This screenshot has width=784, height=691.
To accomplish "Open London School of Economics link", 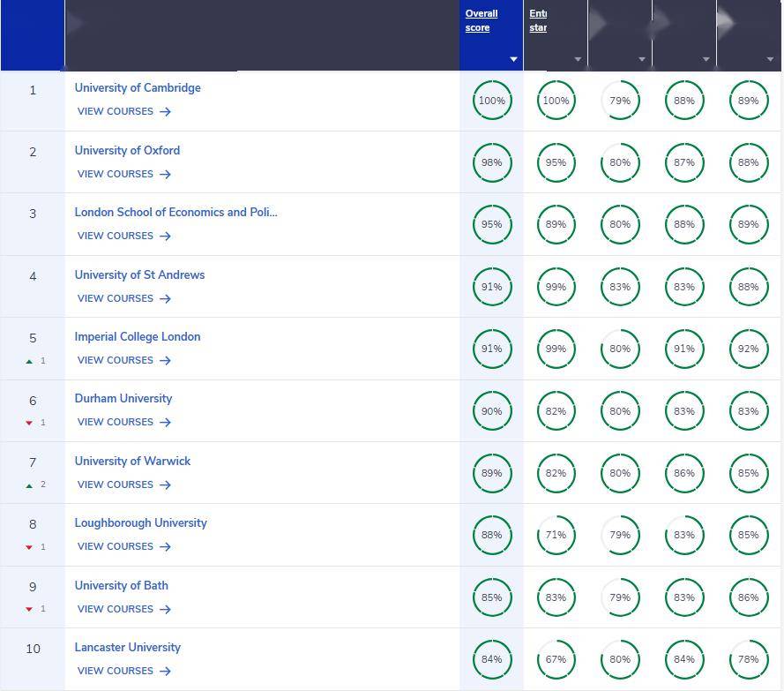I will [176, 212].
